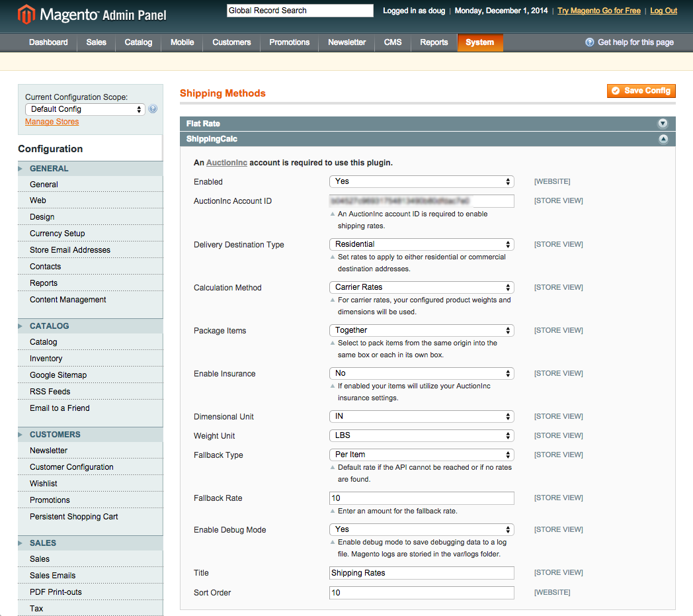Viewport: 693px width, 616px height.
Task: Open the Weight Unit dropdown
Action: click(421, 435)
